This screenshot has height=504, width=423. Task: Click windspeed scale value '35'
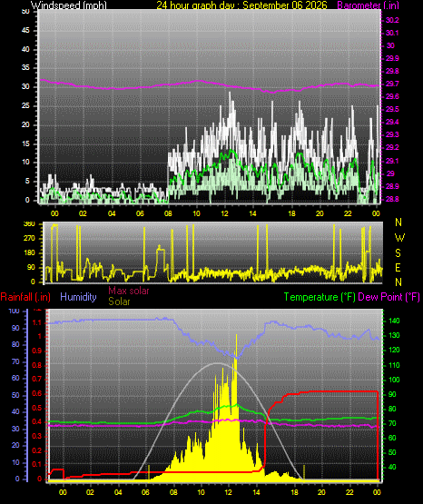[x=25, y=67]
